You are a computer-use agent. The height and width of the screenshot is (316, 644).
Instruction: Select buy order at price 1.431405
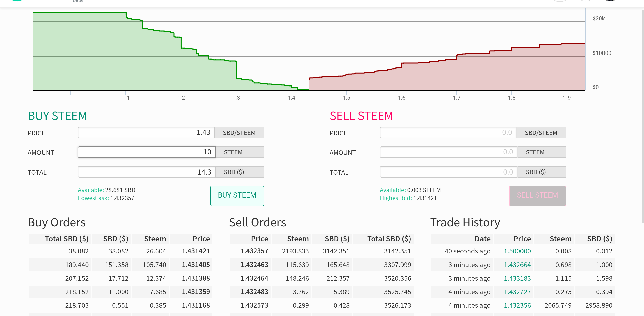pyautogui.click(x=120, y=265)
